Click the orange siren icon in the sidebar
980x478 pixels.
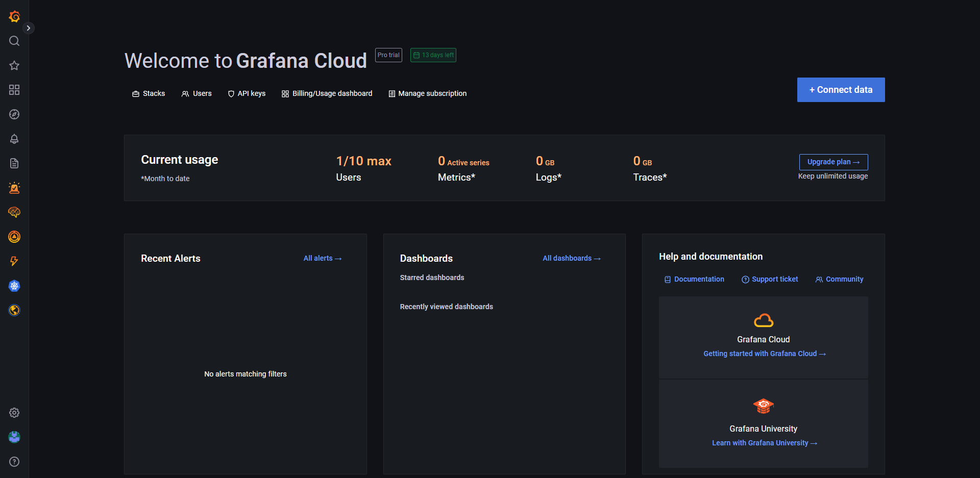pyautogui.click(x=14, y=188)
